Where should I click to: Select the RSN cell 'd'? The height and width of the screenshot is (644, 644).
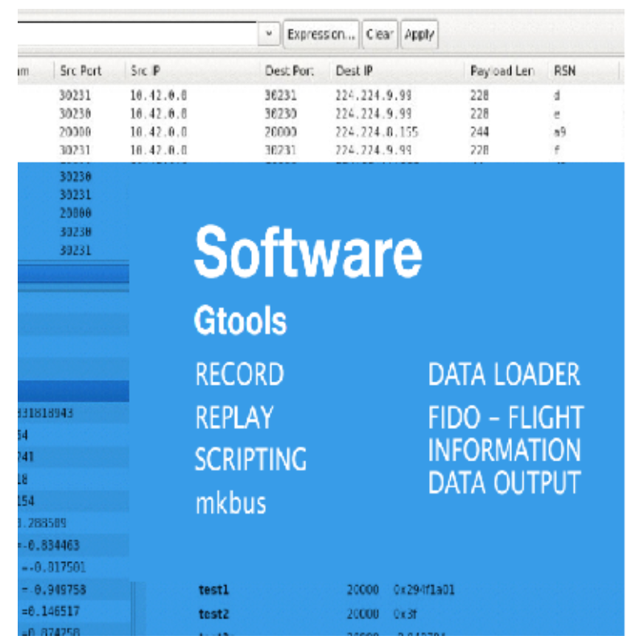pos(557,96)
